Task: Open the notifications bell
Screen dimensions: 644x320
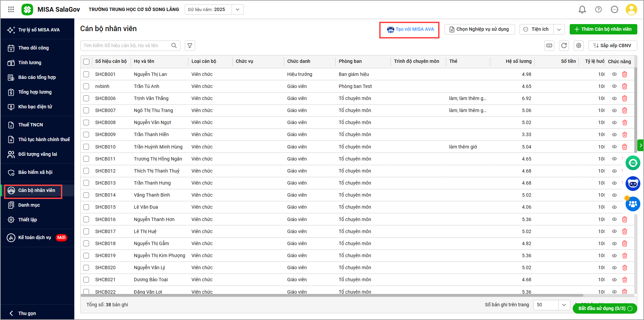Action: (582, 9)
